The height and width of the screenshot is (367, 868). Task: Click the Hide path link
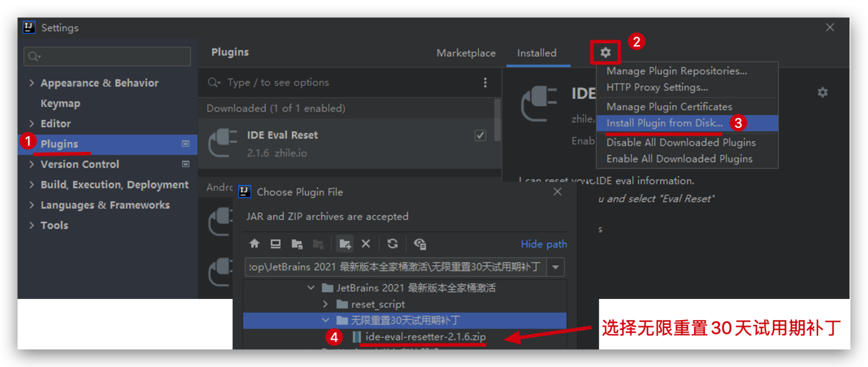click(544, 244)
